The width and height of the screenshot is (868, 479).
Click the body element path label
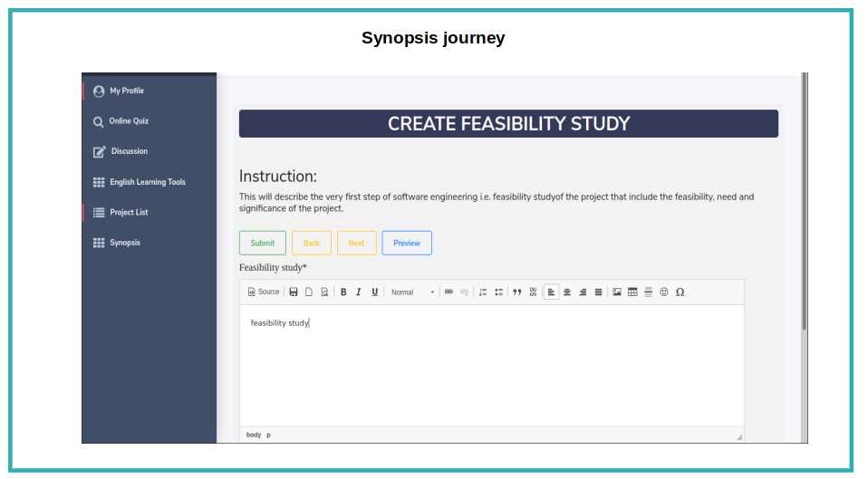[254, 435]
